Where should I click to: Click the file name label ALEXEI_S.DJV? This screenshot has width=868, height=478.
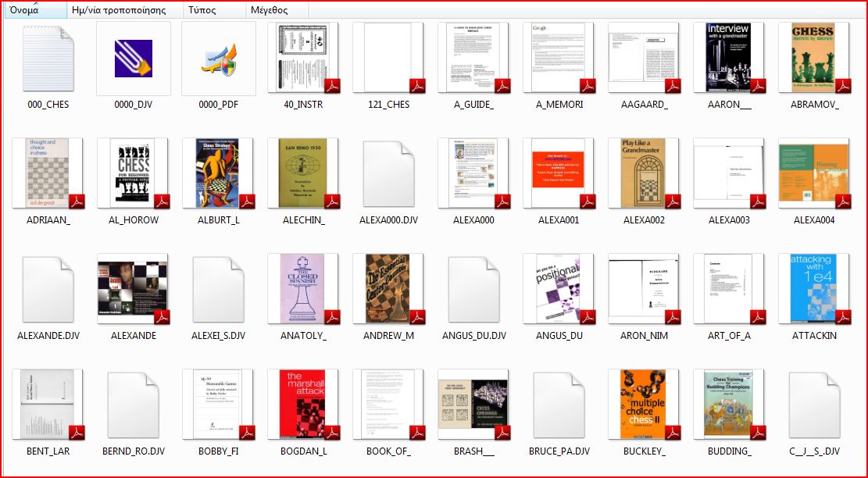[x=219, y=335]
